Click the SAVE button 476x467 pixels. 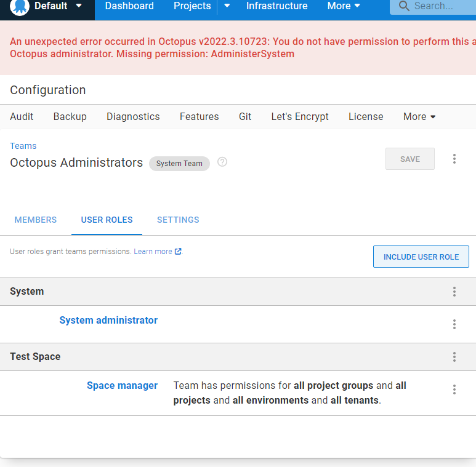tap(410, 159)
